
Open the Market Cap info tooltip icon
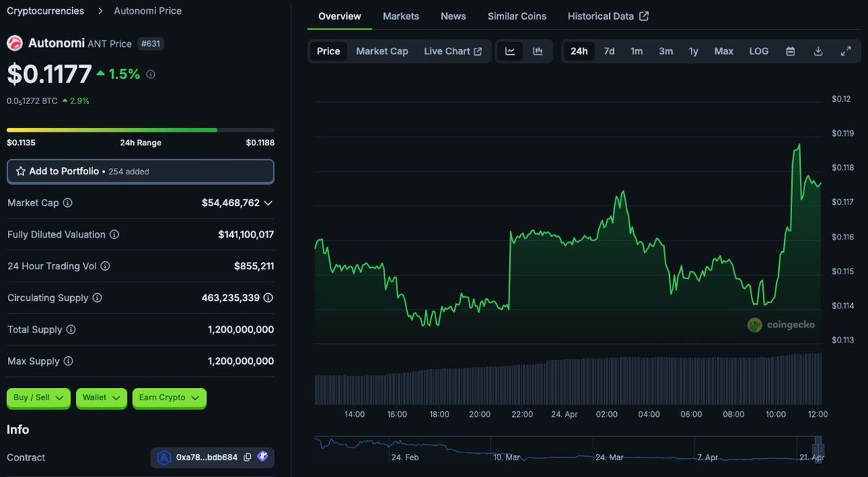(x=67, y=203)
